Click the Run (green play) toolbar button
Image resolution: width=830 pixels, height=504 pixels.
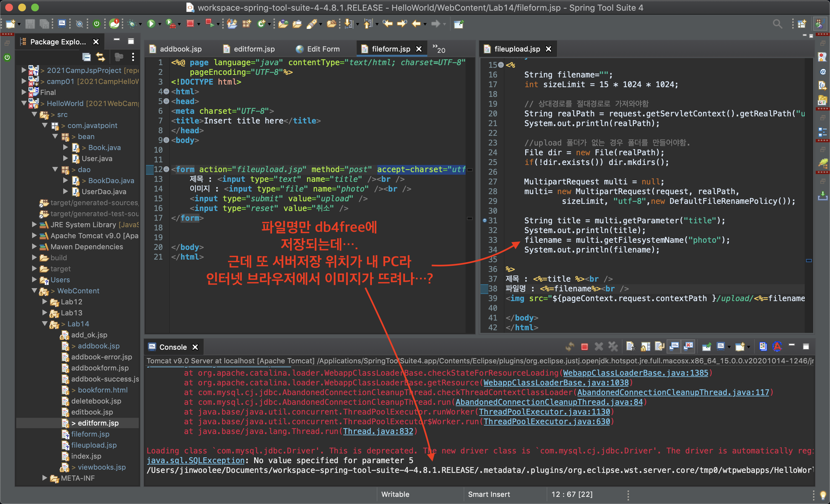(x=151, y=24)
